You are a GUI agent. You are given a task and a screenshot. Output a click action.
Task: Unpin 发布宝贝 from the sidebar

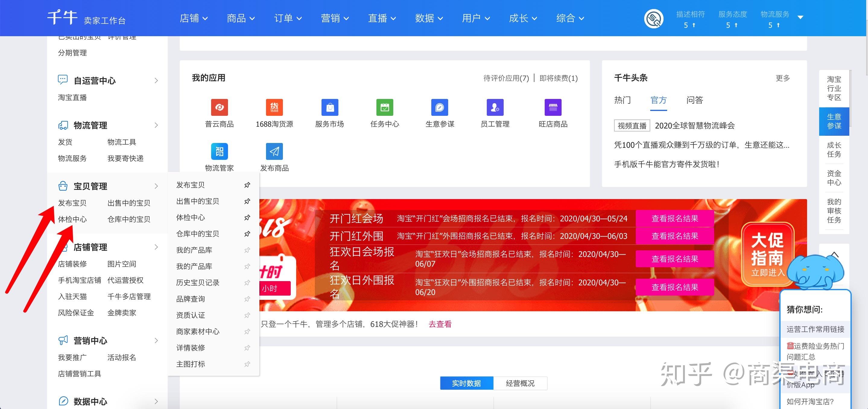click(x=247, y=185)
